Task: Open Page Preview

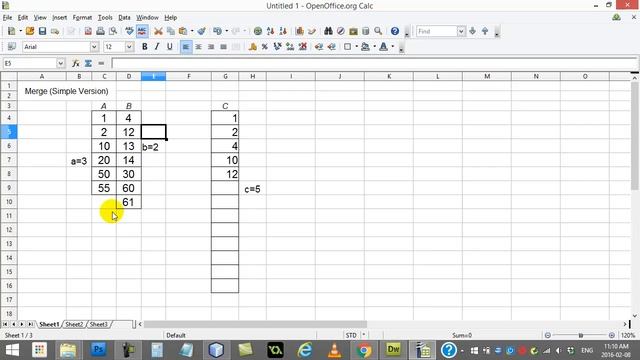Action: 113,31
